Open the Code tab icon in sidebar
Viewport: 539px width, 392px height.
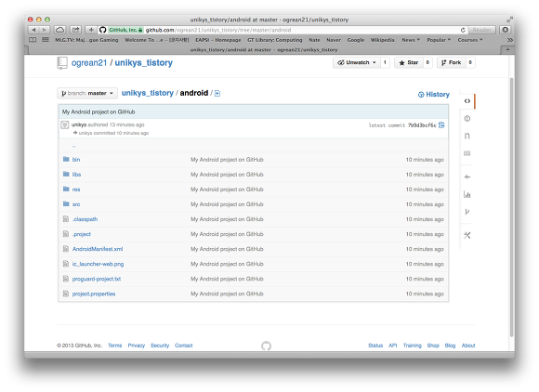point(467,101)
